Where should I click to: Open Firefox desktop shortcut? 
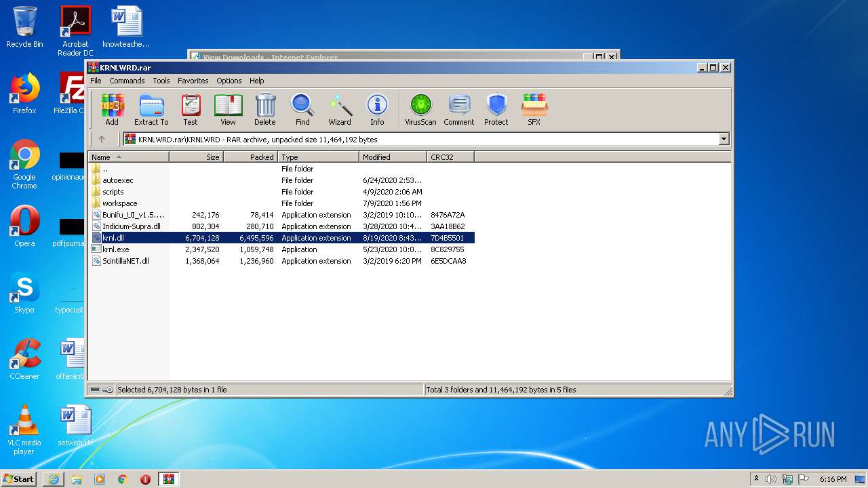(x=24, y=94)
